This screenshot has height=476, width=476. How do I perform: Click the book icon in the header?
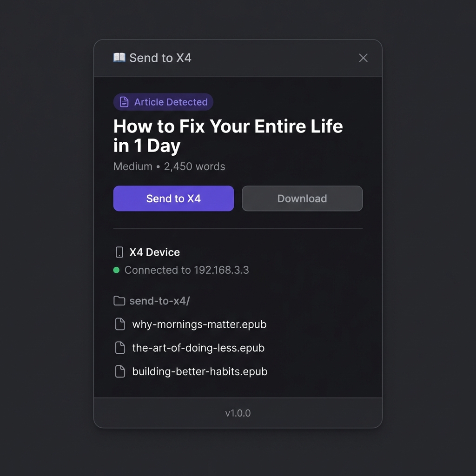click(x=119, y=58)
